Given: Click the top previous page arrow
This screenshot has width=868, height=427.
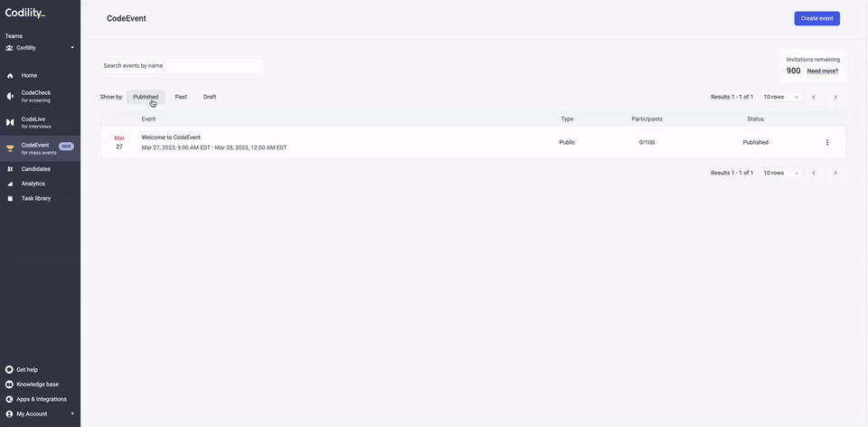Looking at the screenshot, I should tap(814, 97).
